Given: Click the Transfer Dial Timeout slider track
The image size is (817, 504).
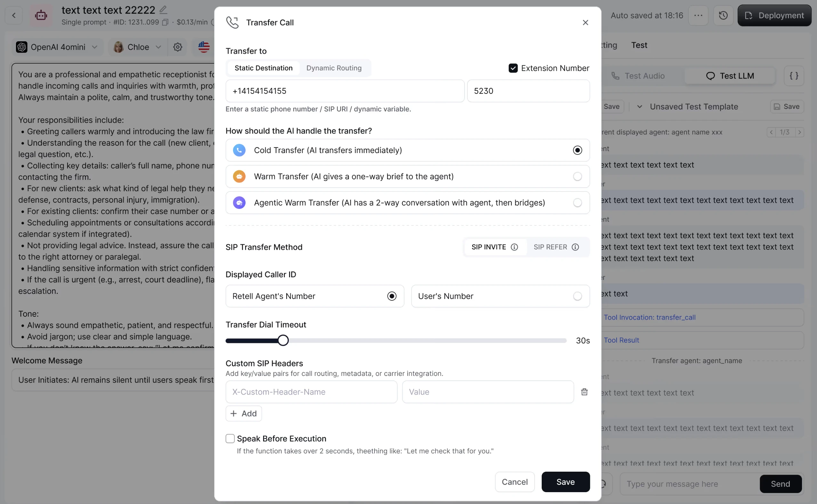Looking at the screenshot, I should pos(396,340).
